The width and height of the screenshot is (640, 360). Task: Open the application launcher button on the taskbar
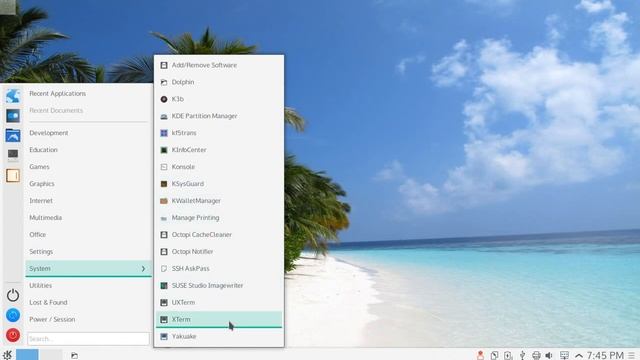(7, 355)
